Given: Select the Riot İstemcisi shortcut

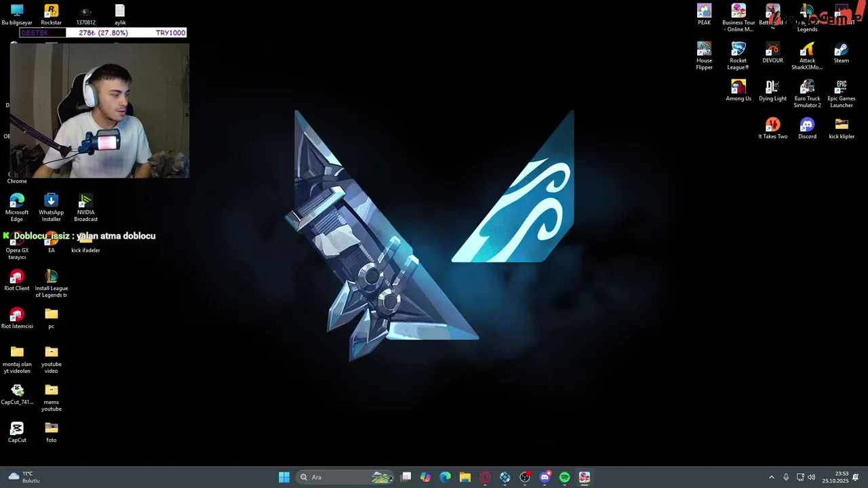Looking at the screenshot, I should click(x=17, y=318).
